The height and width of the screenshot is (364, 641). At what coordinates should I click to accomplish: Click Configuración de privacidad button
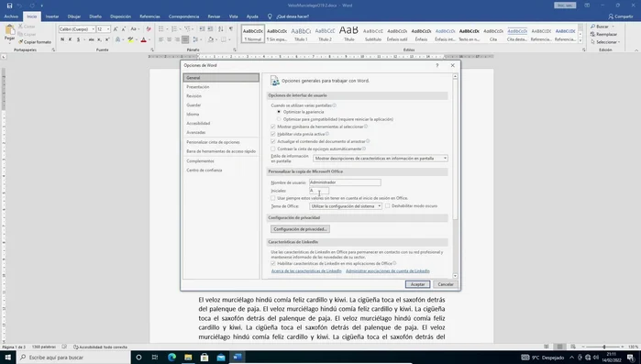(300, 229)
